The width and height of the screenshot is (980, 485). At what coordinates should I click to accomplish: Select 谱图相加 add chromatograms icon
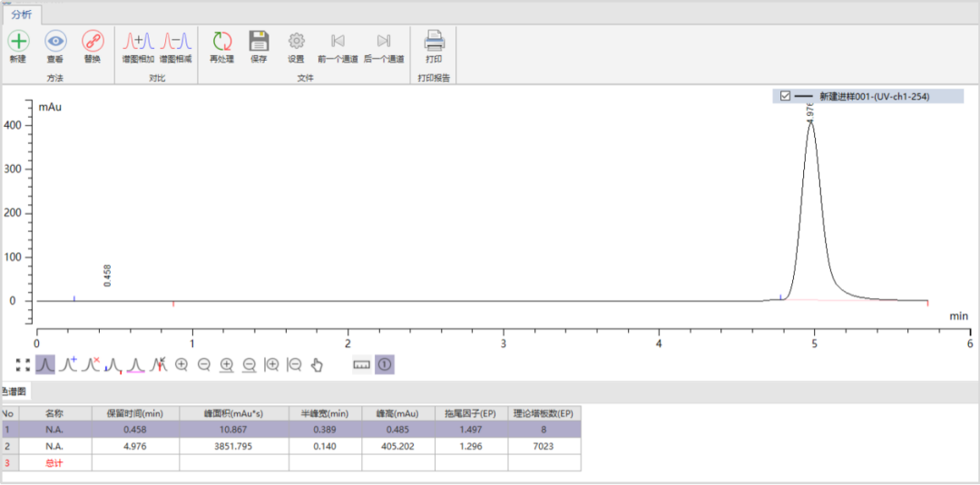coord(138,41)
